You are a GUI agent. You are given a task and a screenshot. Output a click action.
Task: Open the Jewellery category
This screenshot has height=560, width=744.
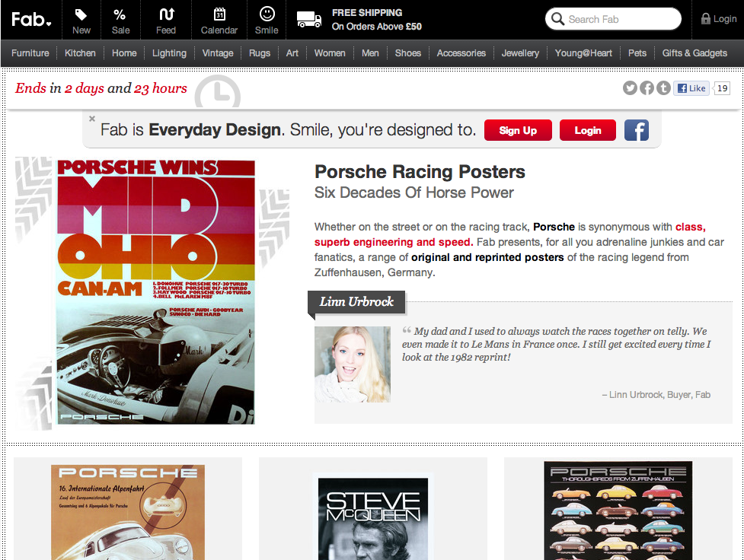click(x=521, y=53)
